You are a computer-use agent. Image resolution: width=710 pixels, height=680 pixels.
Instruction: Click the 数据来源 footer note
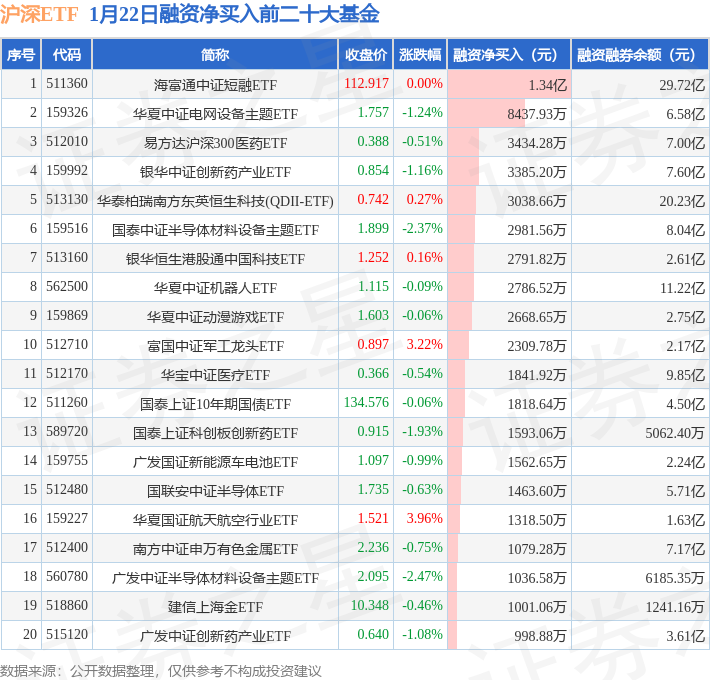pos(161,670)
